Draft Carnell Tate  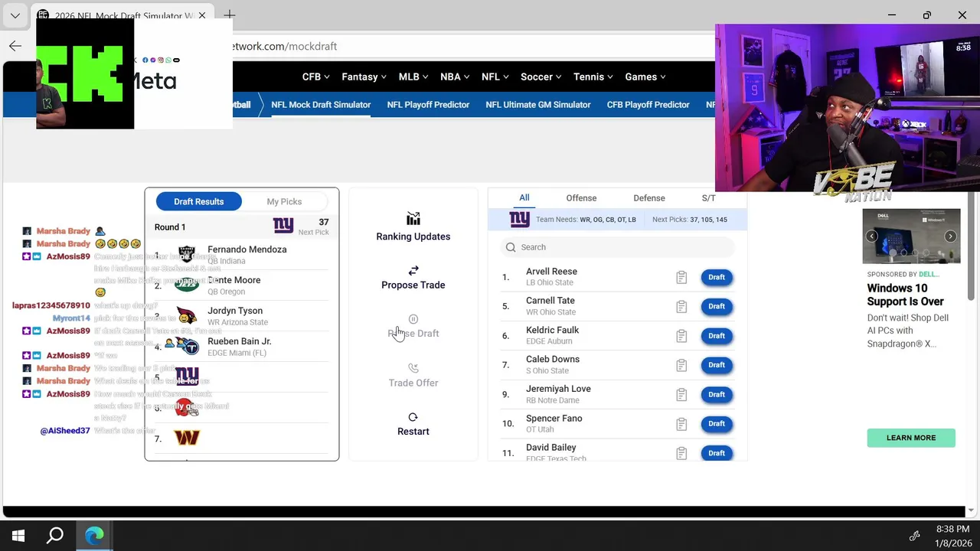717,306
